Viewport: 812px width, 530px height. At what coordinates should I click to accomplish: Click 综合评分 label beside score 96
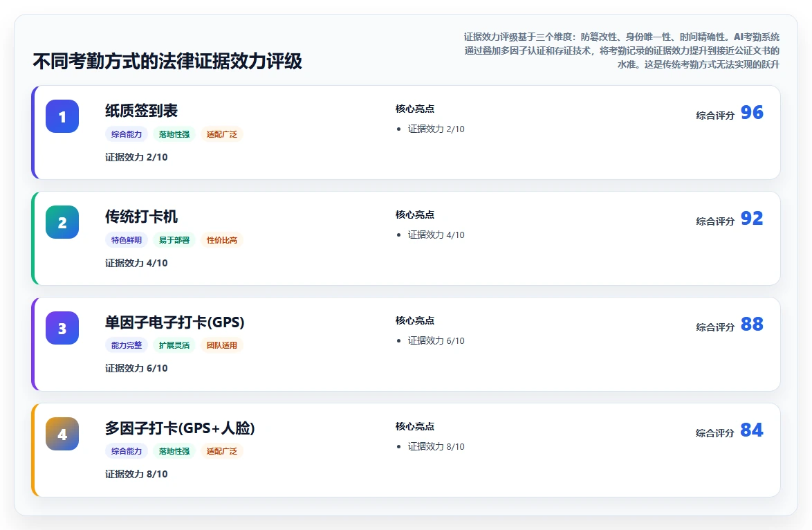(x=715, y=116)
